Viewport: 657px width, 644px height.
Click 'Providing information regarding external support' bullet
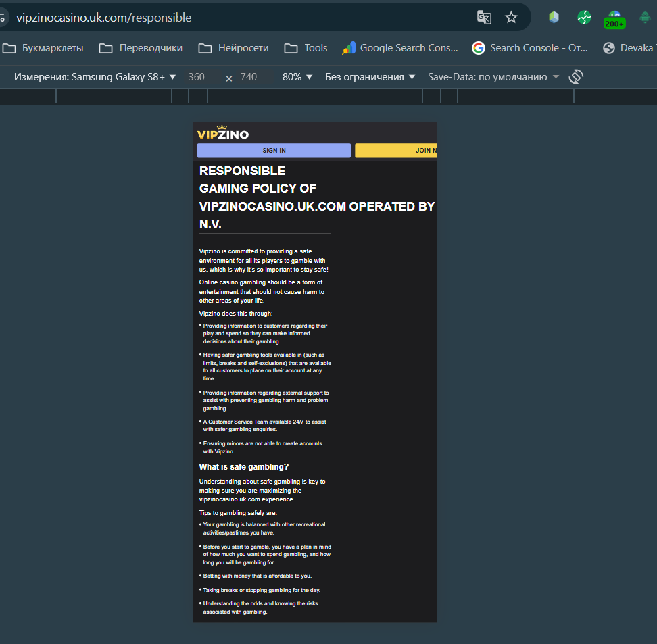tap(266, 401)
